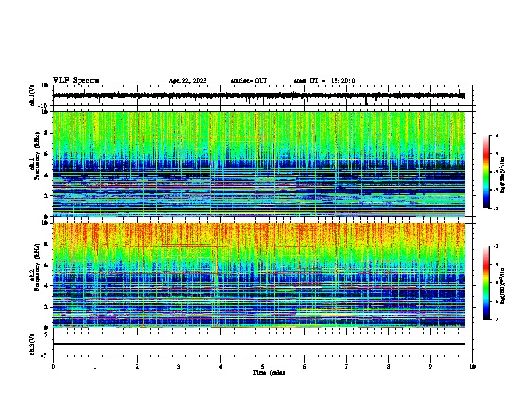Select the "start UT = 15:20:0" text
Screen dimensions: 532x411
[324, 81]
